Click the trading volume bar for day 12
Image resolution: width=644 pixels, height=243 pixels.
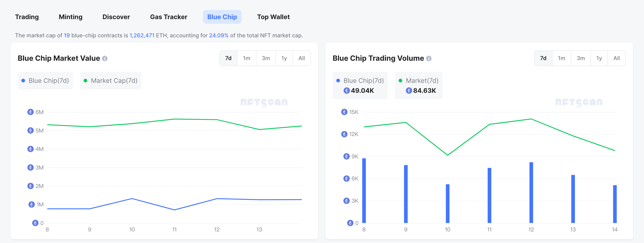point(531,193)
